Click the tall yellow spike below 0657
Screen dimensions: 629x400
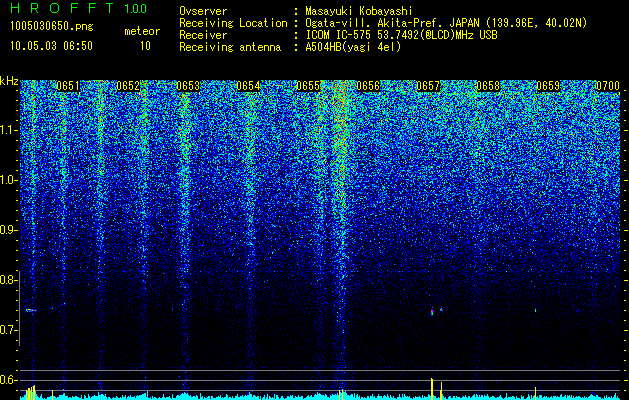pyautogui.click(x=432, y=388)
